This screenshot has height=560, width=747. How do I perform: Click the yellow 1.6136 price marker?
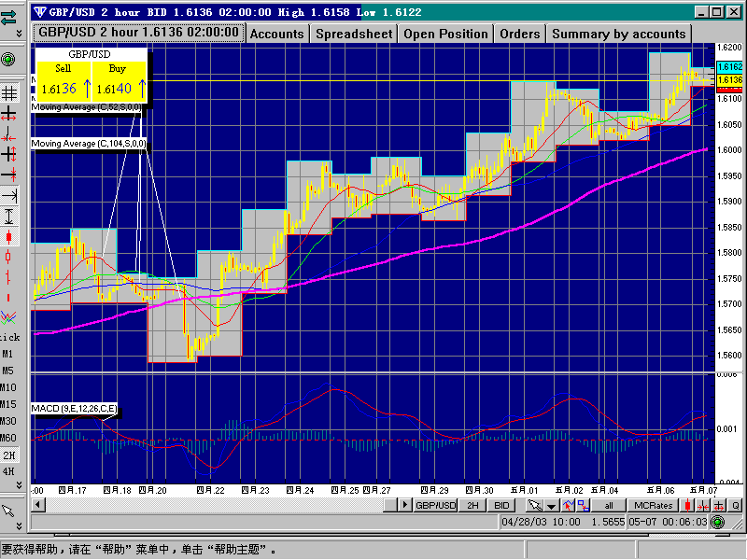pos(729,79)
